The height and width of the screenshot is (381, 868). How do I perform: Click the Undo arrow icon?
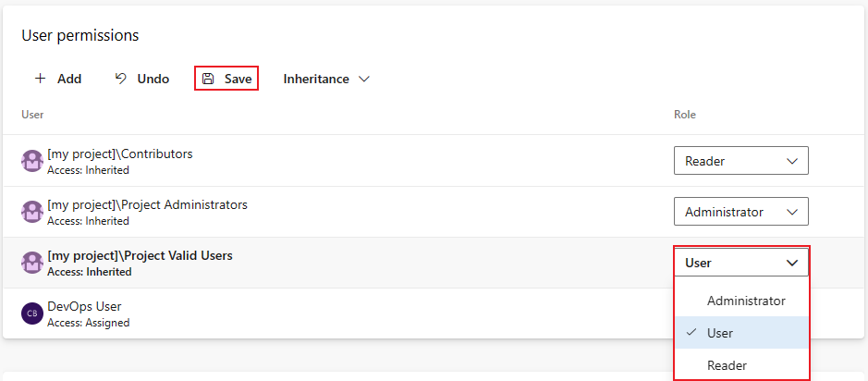(x=121, y=79)
